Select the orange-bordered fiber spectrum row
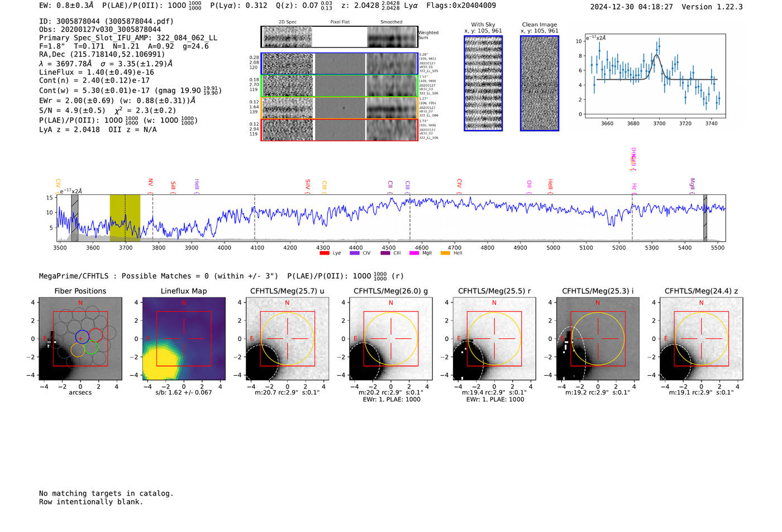 339,108
